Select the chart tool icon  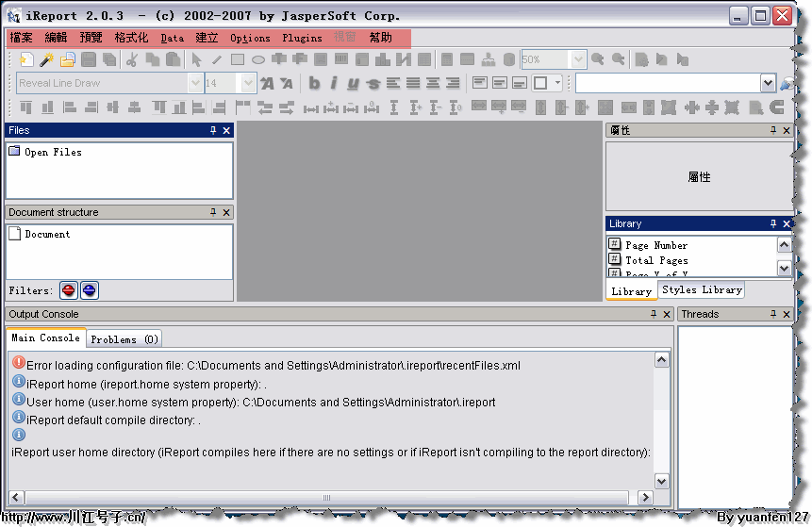pos(383,59)
